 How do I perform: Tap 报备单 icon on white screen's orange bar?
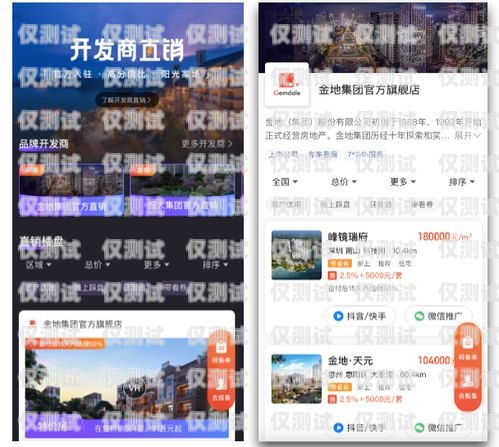pyautogui.click(x=468, y=348)
